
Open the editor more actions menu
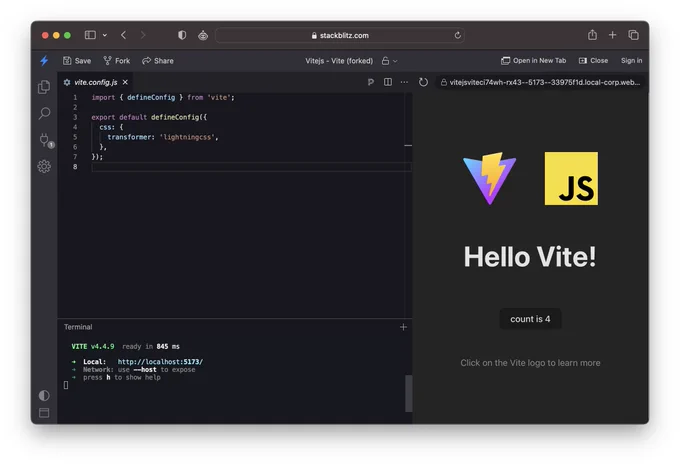point(404,82)
